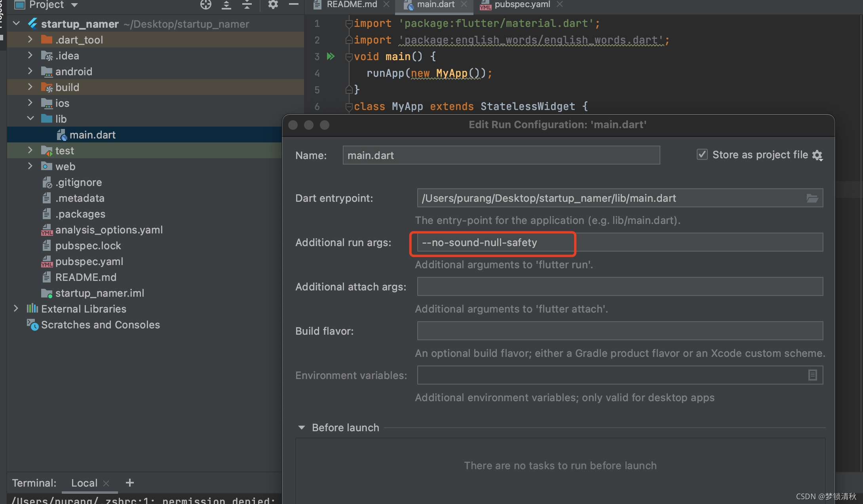Viewport: 863px width, 504px height.
Task: Click the README.md file in project tree
Action: click(x=86, y=277)
